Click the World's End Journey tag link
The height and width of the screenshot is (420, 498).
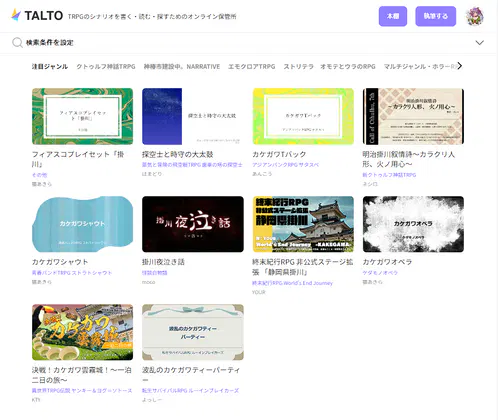point(292,283)
